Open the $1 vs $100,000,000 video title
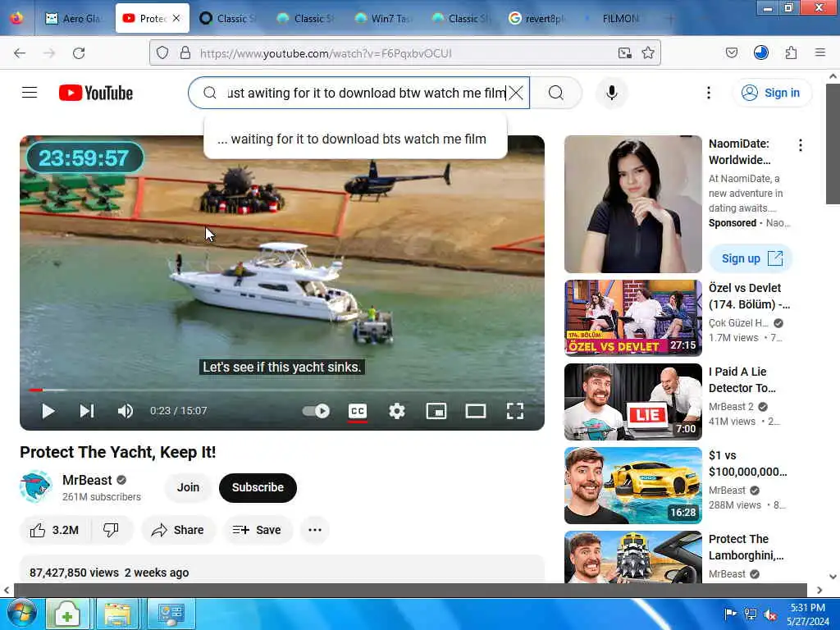The image size is (840, 630). coord(748,463)
